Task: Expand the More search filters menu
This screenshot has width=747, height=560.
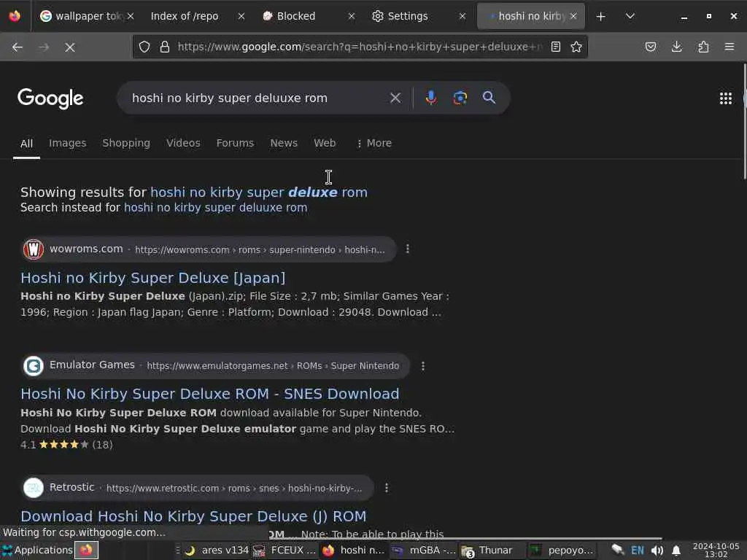Action: point(374,143)
